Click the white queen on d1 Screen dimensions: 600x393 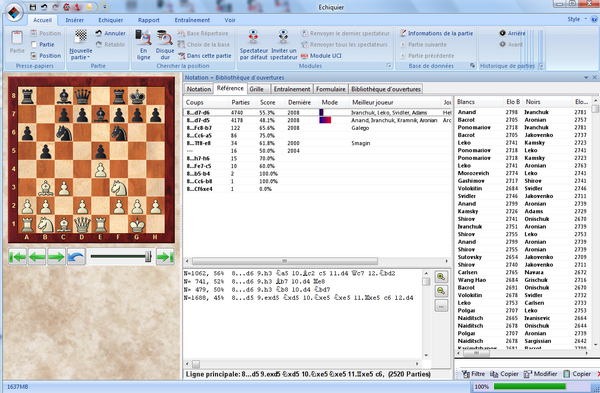[x=82, y=225]
